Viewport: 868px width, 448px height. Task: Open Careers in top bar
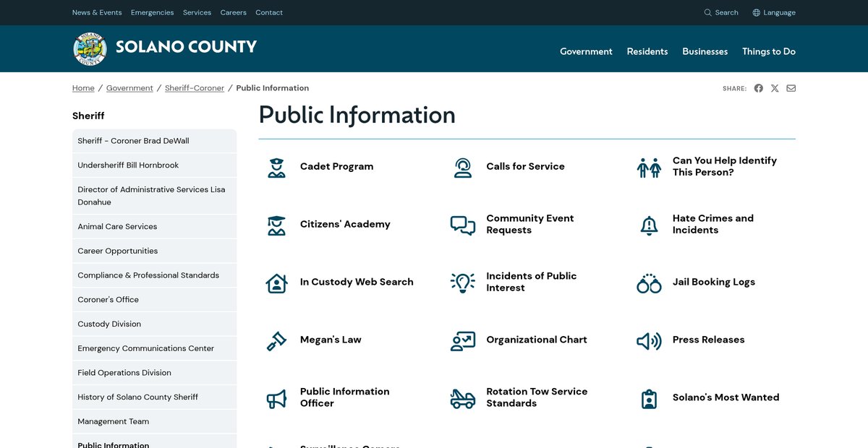233,12
